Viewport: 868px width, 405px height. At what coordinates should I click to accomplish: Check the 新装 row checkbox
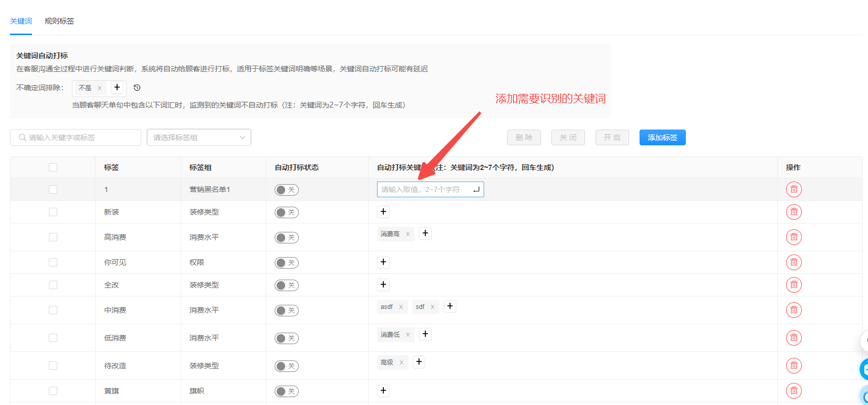[53, 212]
